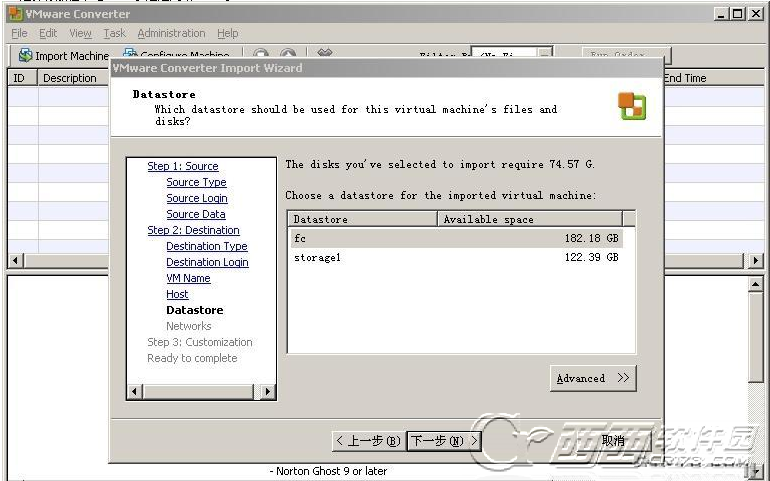Image resolution: width=770 pixels, height=481 pixels.
Task: Open the Help menu
Action: (x=228, y=33)
